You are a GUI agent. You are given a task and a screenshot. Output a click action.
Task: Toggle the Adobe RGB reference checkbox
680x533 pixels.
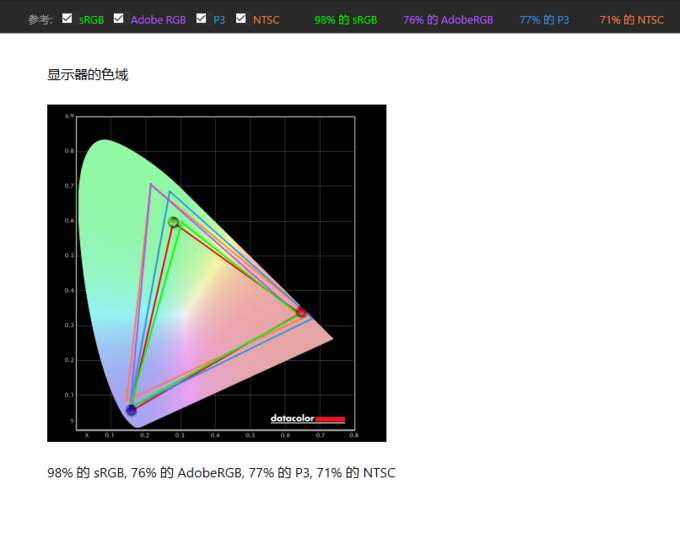[x=118, y=18]
